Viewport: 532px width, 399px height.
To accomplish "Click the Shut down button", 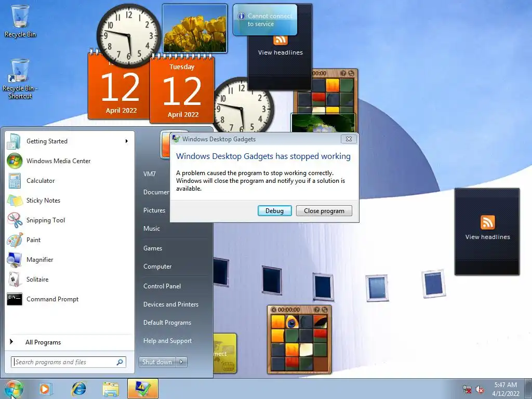I will (157, 362).
